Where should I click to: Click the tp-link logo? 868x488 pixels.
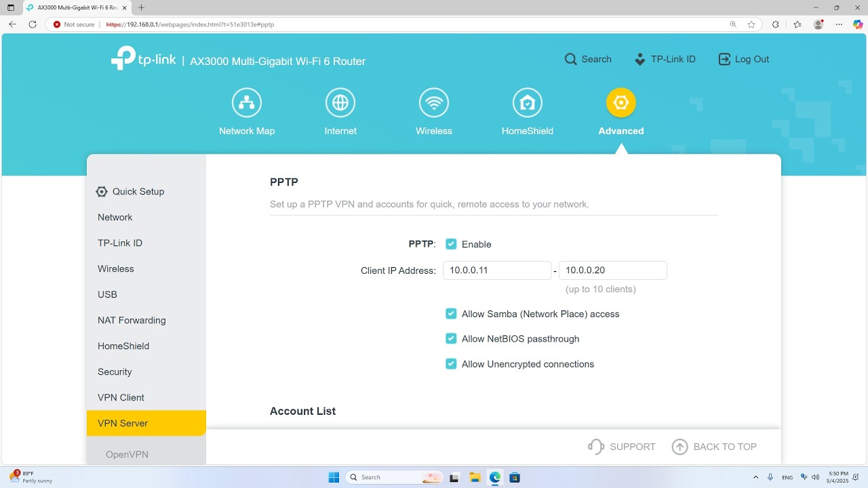(144, 58)
